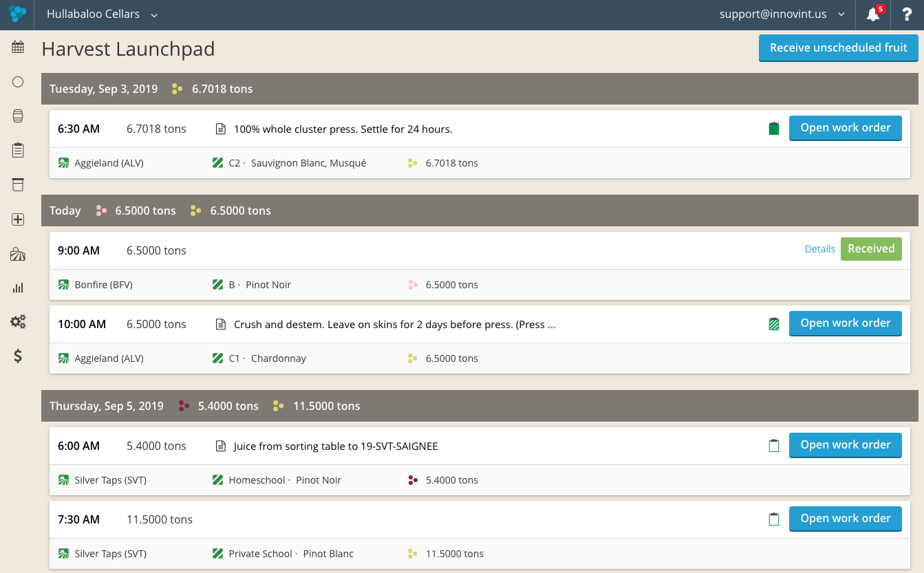Image resolution: width=924 pixels, height=573 pixels.
Task: Click the InnoVint logo icon
Action: pos(17,14)
